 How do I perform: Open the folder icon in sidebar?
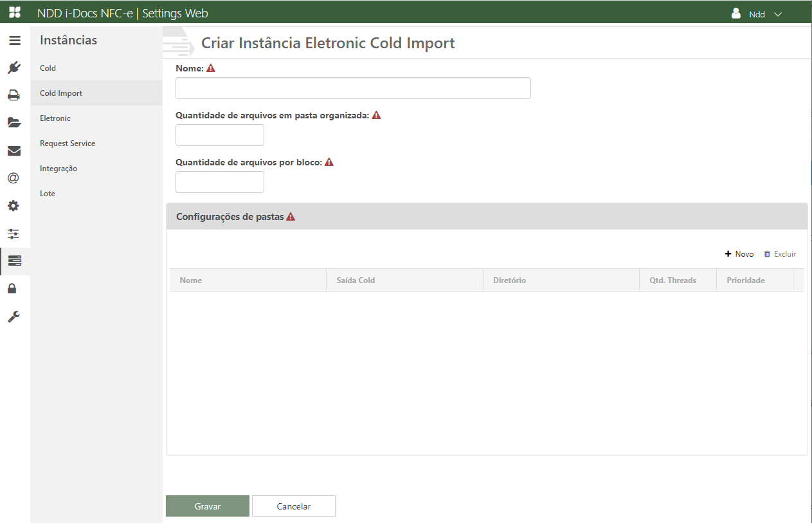[x=14, y=123]
